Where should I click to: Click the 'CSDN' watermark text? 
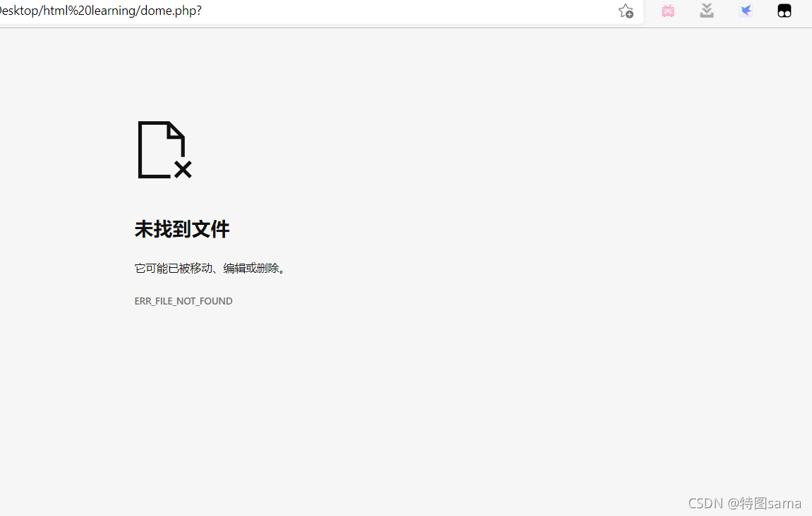tap(705, 503)
